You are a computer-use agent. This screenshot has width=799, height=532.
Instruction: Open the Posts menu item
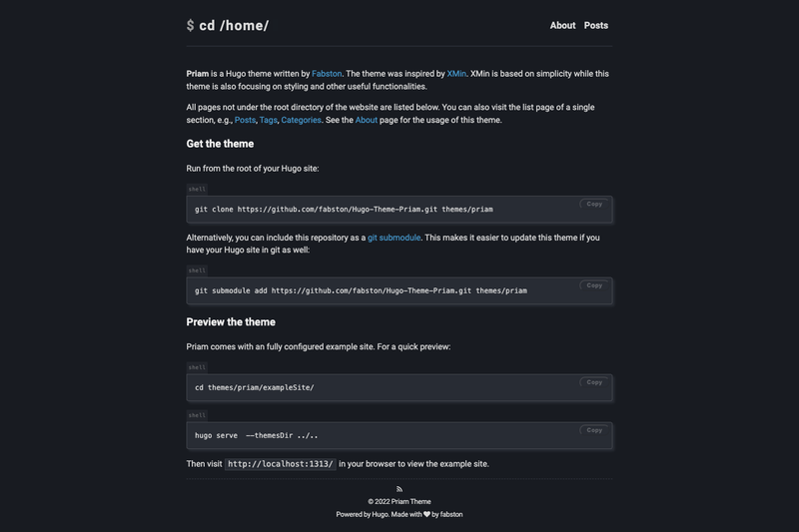click(x=595, y=26)
